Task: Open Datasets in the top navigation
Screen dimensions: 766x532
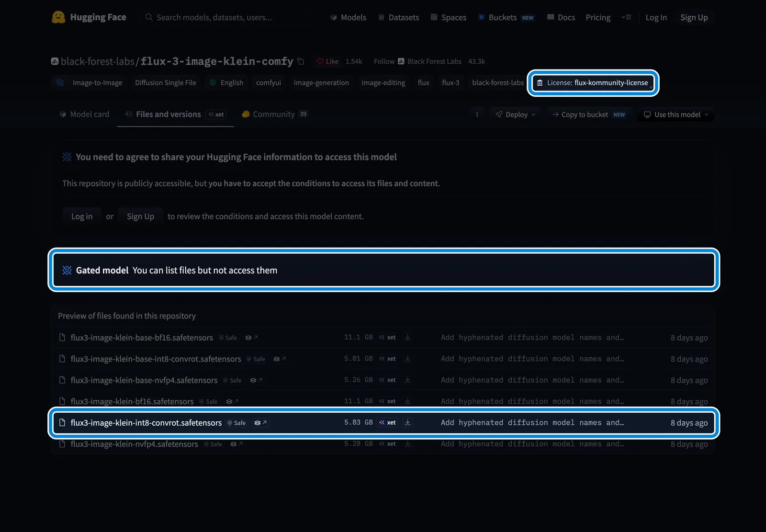Action: click(398, 17)
